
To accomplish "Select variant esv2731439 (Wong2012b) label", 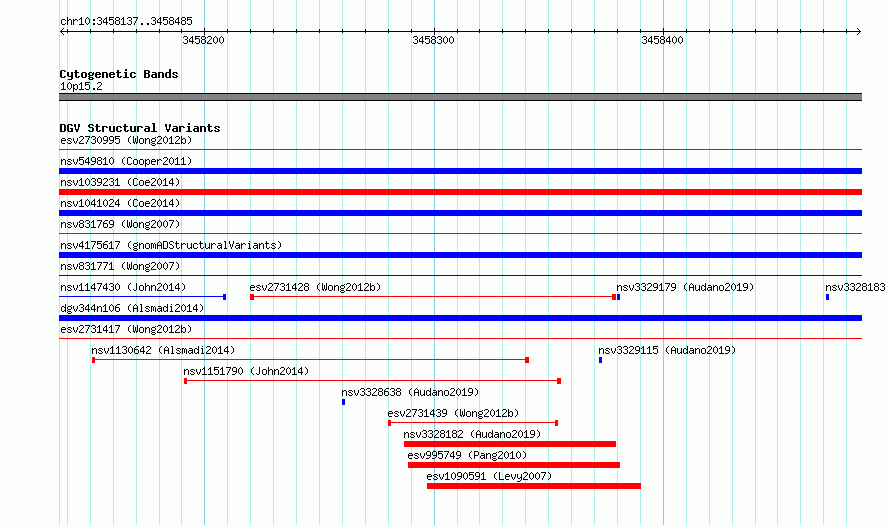I will click(453, 413).
